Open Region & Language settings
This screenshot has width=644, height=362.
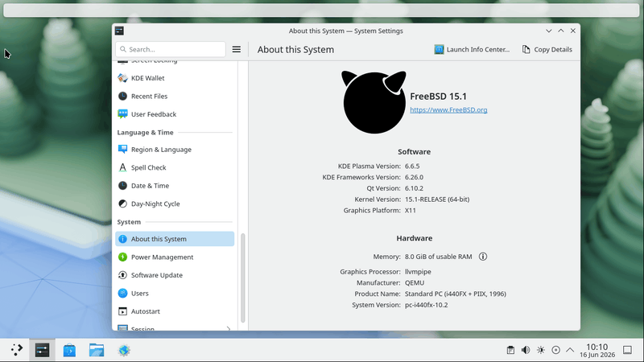coord(175,150)
